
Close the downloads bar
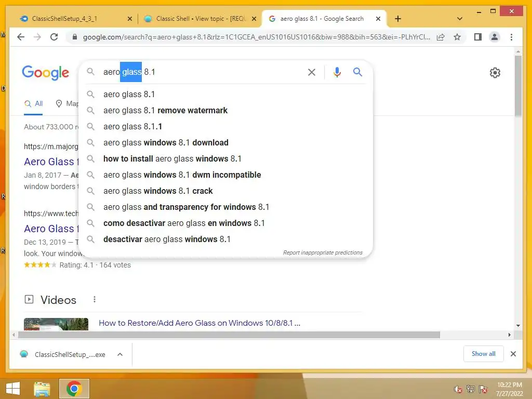click(513, 354)
